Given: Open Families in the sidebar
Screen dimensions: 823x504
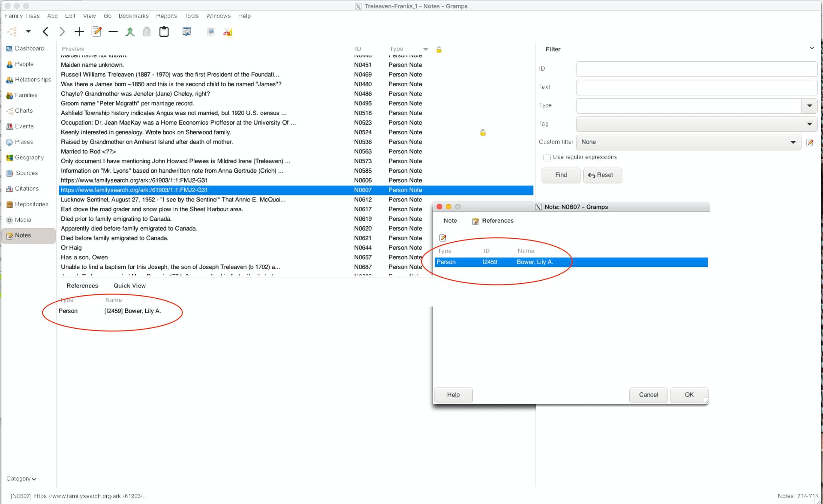Looking at the screenshot, I should pos(26,95).
